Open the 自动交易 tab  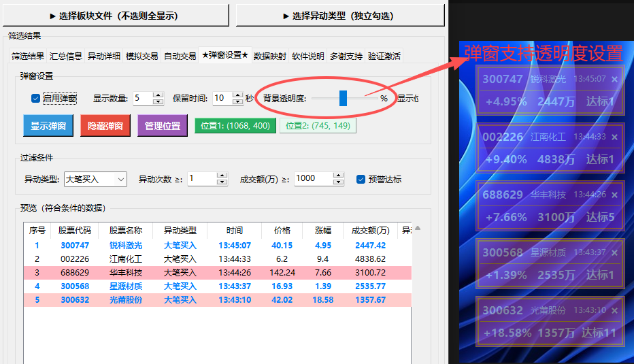(180, 56)
